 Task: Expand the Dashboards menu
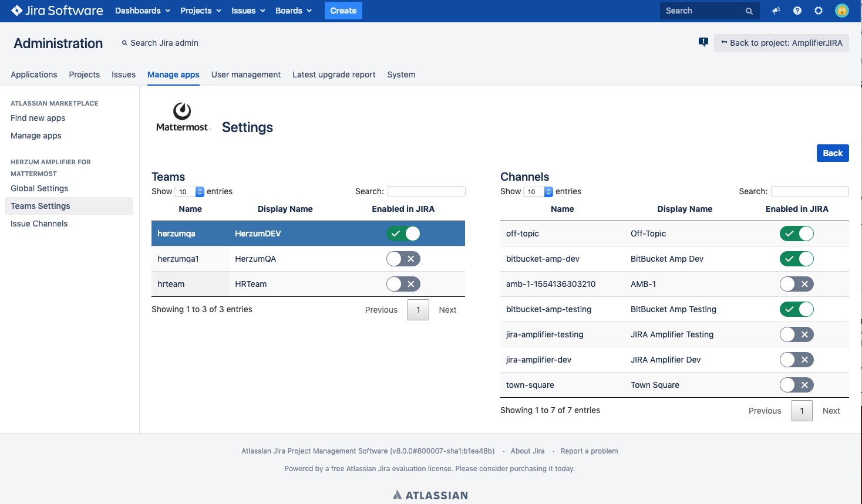[143, 11]
